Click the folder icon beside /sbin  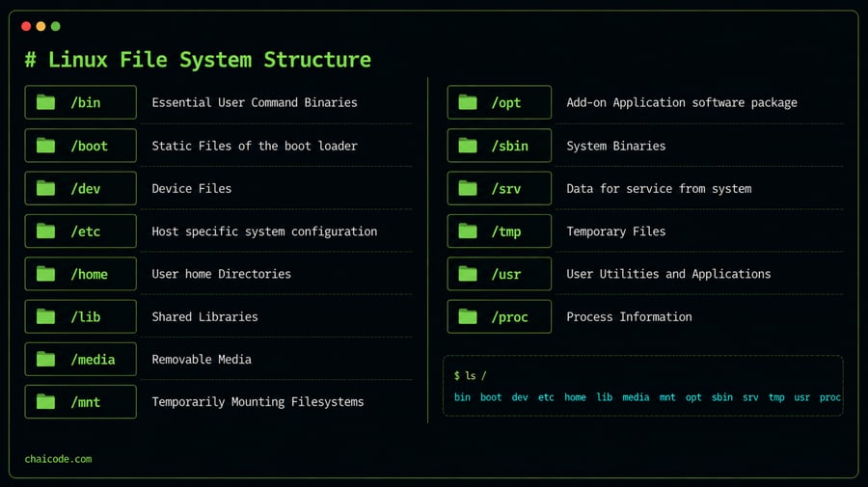pyautogui.click(x=468, y=146)
